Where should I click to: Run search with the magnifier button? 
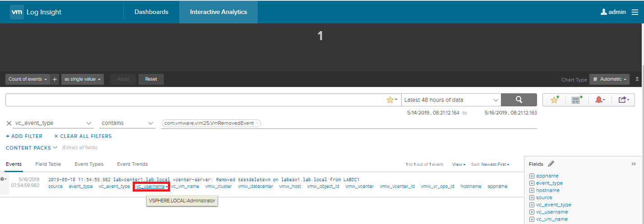[519, 100]
